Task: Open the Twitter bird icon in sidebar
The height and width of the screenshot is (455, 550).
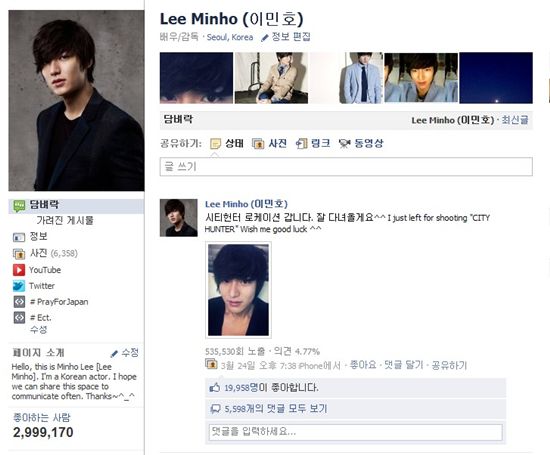Action: (x=19, y=286)
